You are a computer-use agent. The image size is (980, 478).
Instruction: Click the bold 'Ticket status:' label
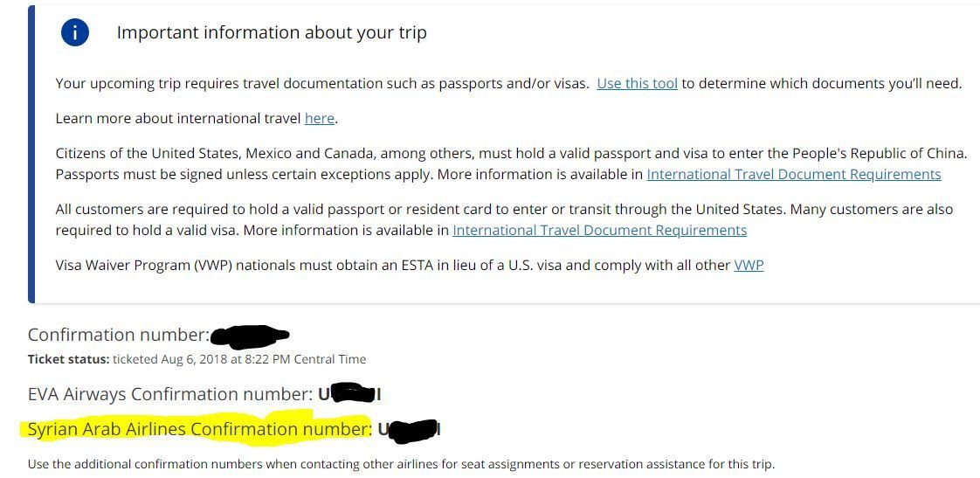(69, 359)
